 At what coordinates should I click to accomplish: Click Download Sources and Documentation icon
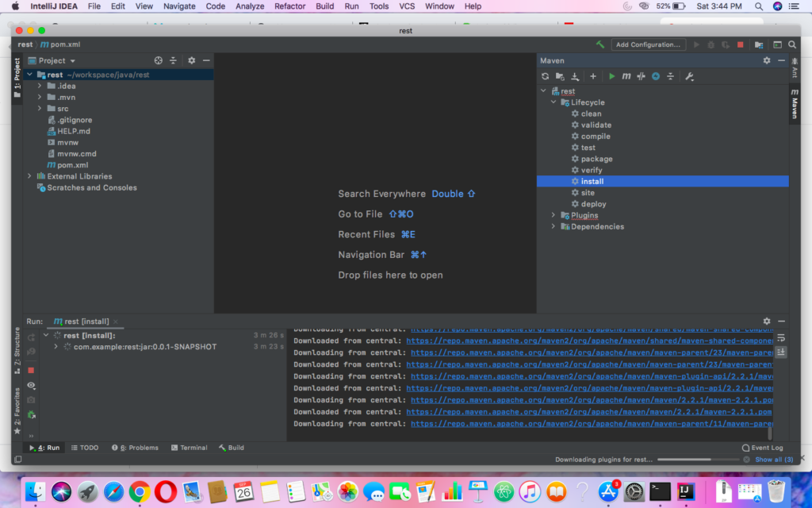575,76
